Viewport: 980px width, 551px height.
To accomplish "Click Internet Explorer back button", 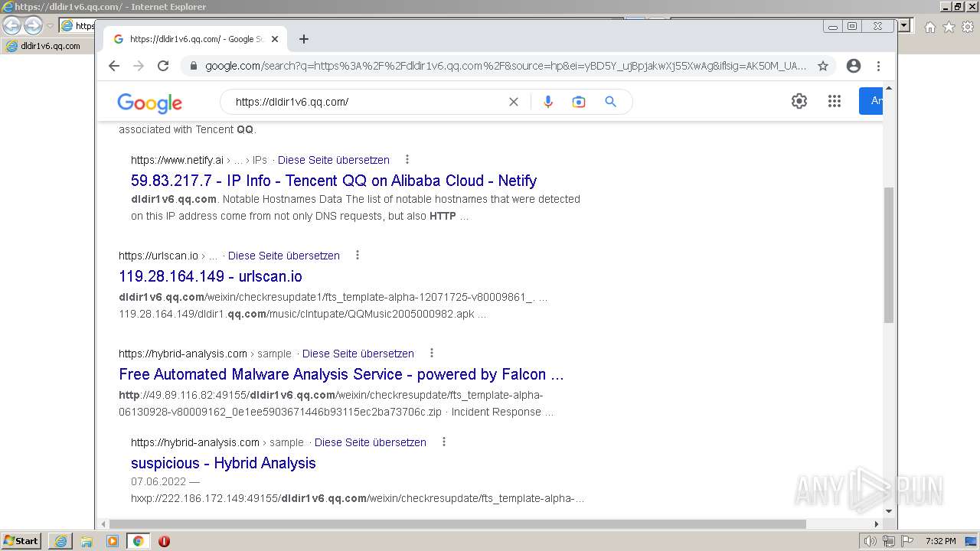I will click(x=11, y=26).
